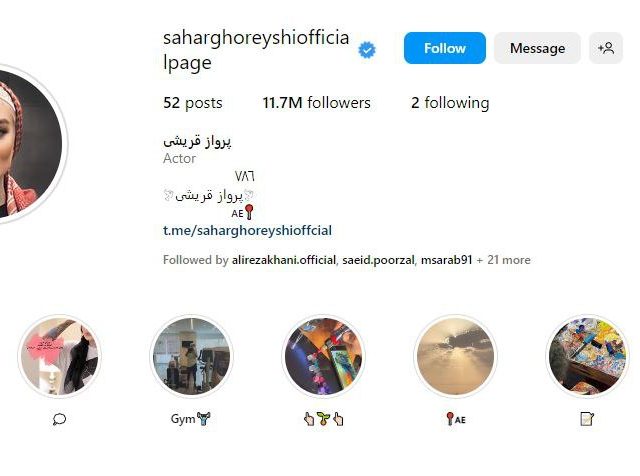Open alirezakhani.official follower profile
640x476 pixels.
click(x=284, y=260)
